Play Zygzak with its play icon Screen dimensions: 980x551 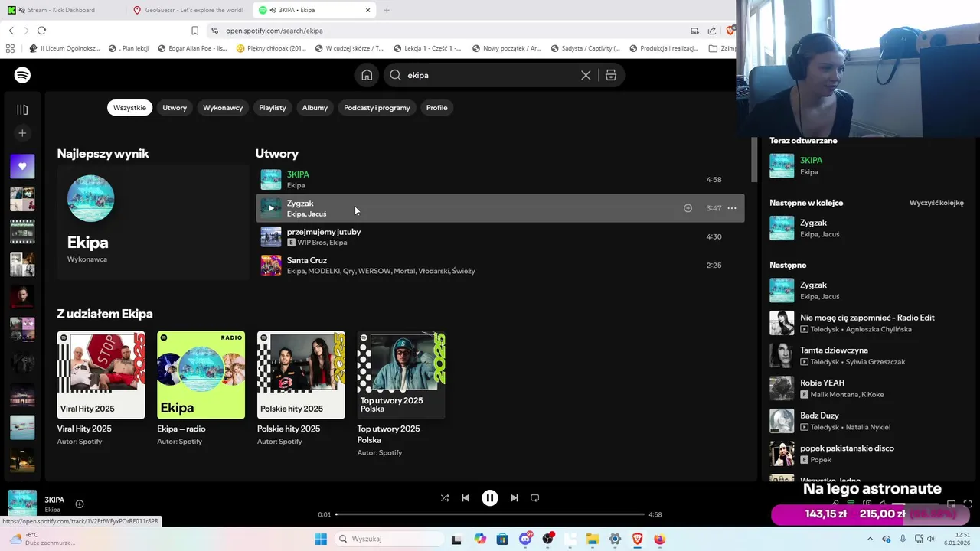[x=271, y=208]
